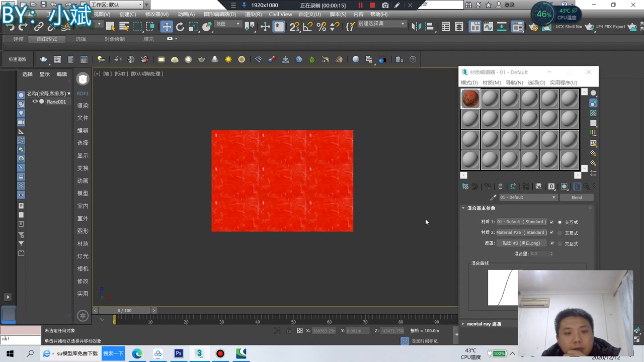Activate Select and Rotate tool
This screenshot has width=644, height=362.
180,27
